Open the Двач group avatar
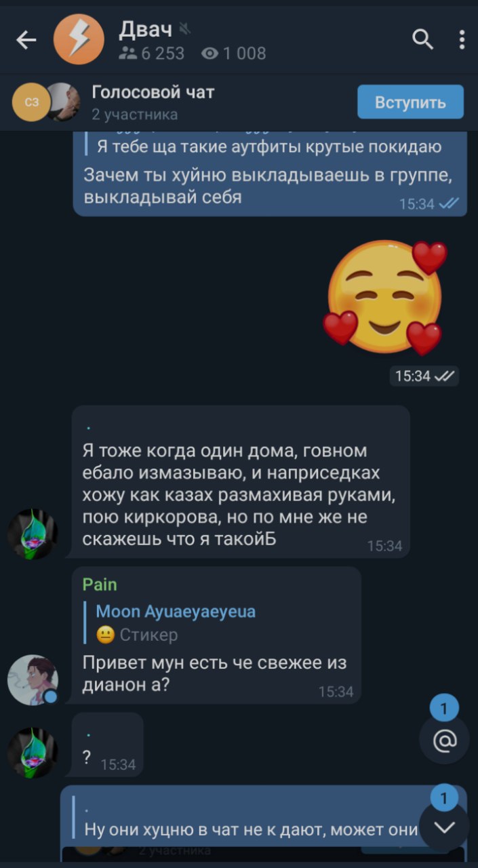 click(79, 39)
